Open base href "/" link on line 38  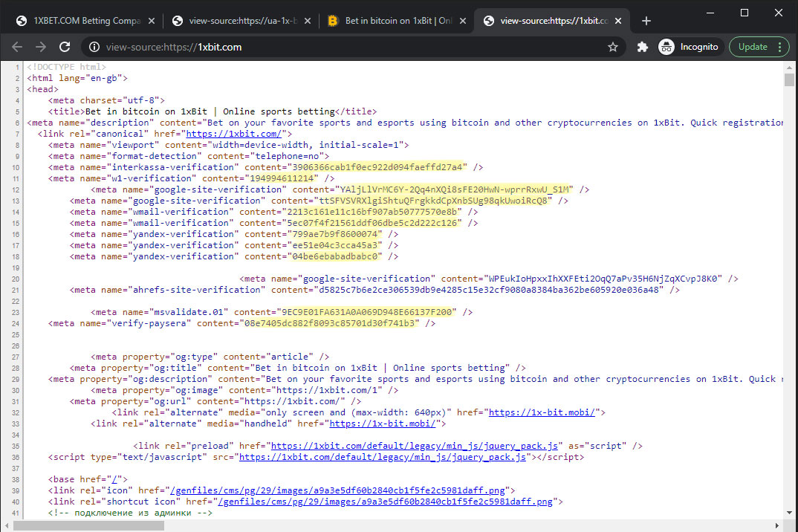[114, 479]
